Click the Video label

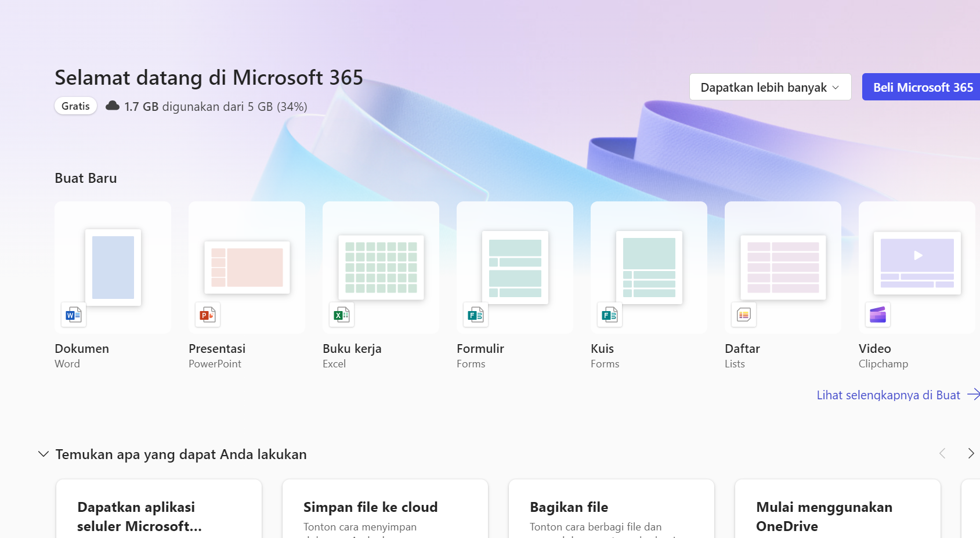(x=875, y=349)
